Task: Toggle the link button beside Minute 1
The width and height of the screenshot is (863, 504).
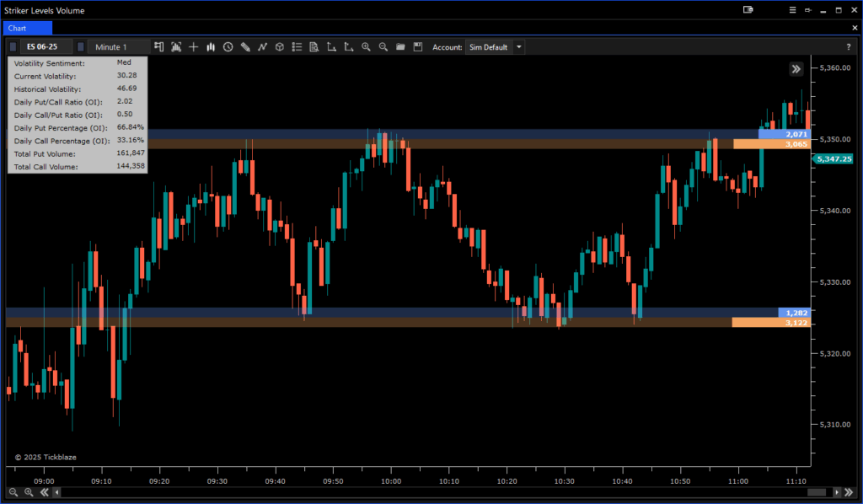Action: click(81, 47)
